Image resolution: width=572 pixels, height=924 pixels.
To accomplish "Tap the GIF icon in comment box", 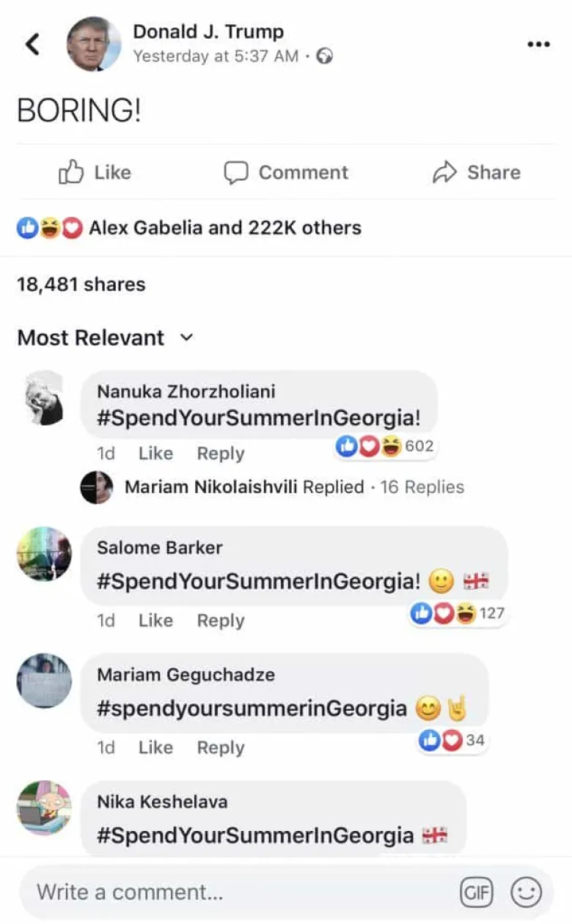I will click(x=476, y=892).
